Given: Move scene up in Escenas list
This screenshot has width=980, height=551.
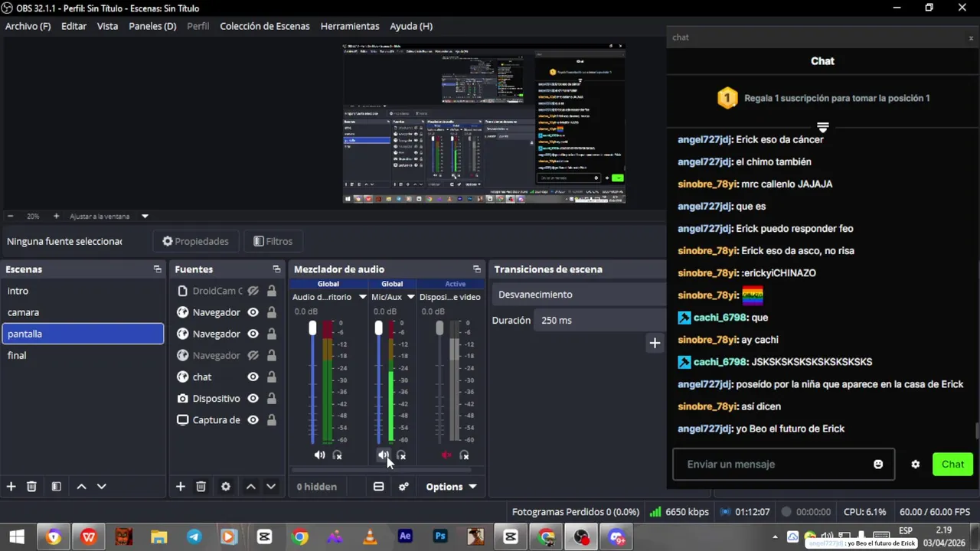Looking at the screenshot, I should pyautogui.click(x=81, y=487).
